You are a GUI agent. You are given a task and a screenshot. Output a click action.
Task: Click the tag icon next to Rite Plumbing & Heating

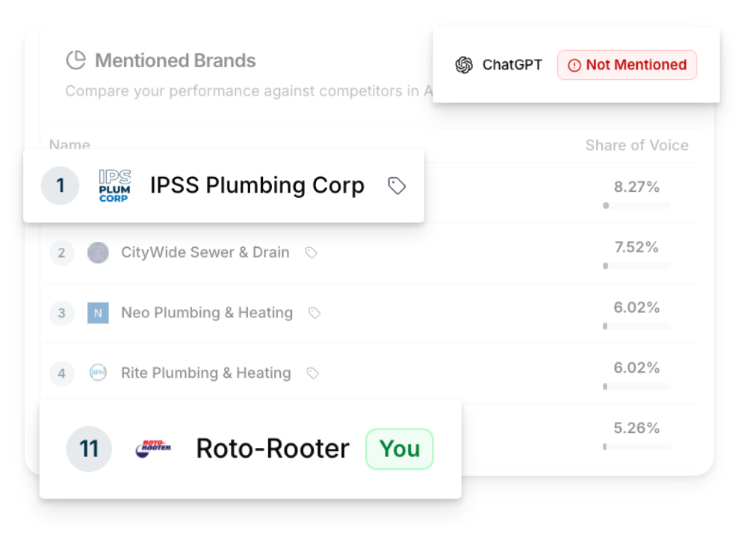313,373
